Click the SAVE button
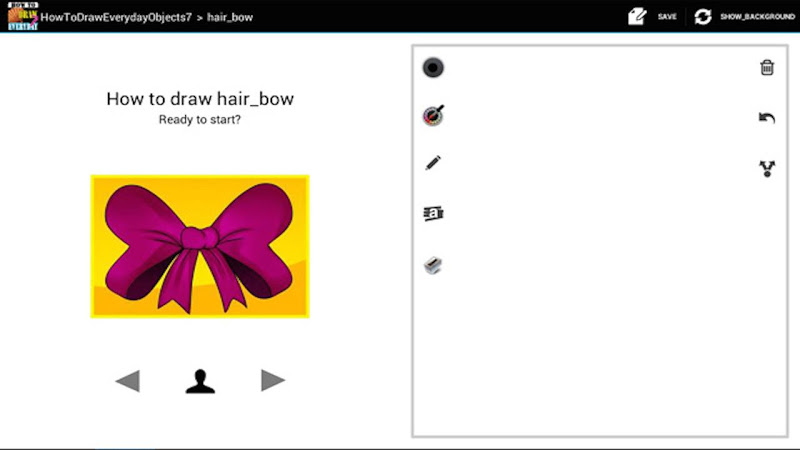800x450 pixels. click(667, 17)
